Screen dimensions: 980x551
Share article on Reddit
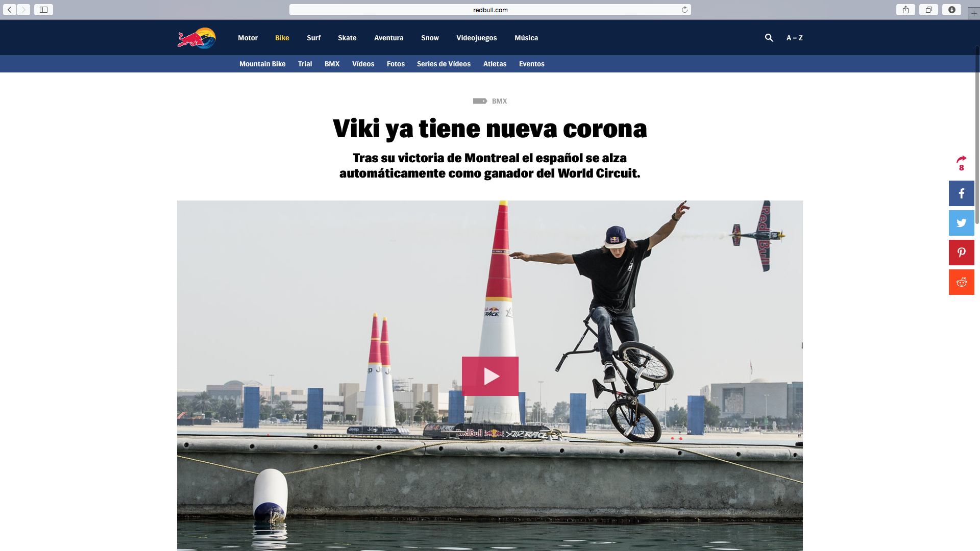pyautogui.click(x=961, y=282)
